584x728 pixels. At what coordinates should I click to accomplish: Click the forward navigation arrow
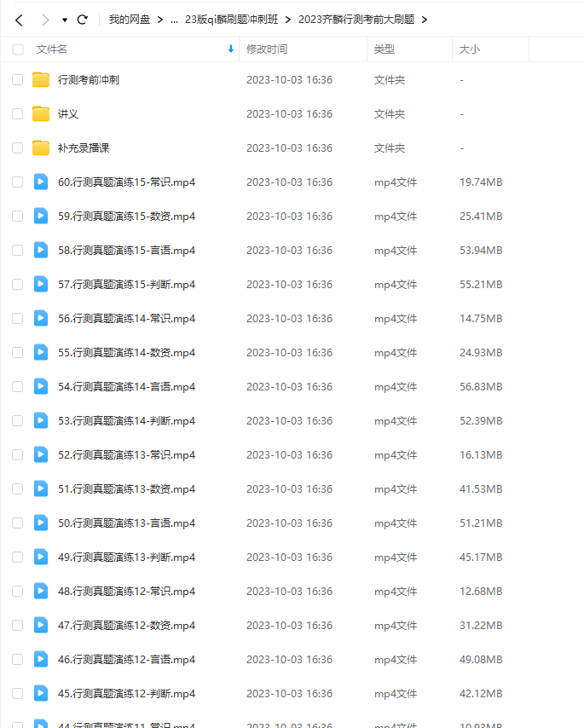click(45, 20)
